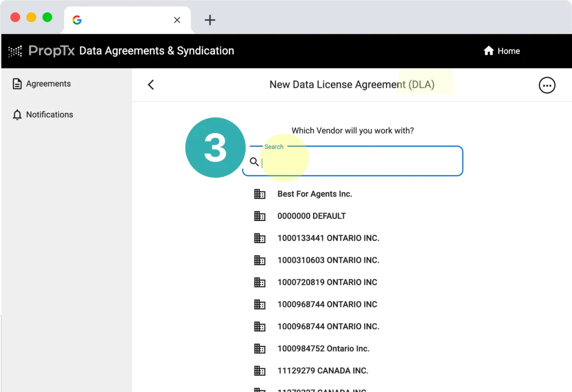Click the PropTx logo
The width and height of the screenshot is (572, 392).
[x=41, y=51]
